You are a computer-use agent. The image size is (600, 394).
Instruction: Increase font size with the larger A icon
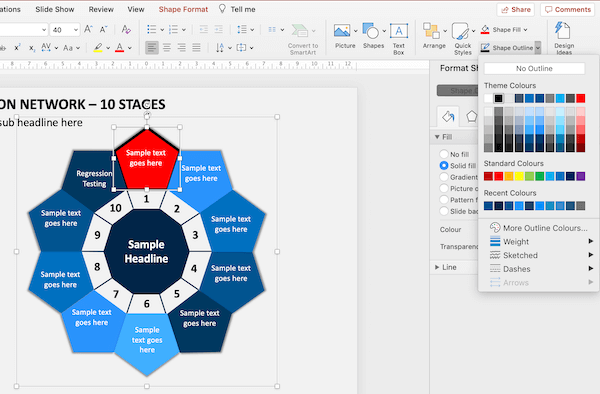point(88,29)
